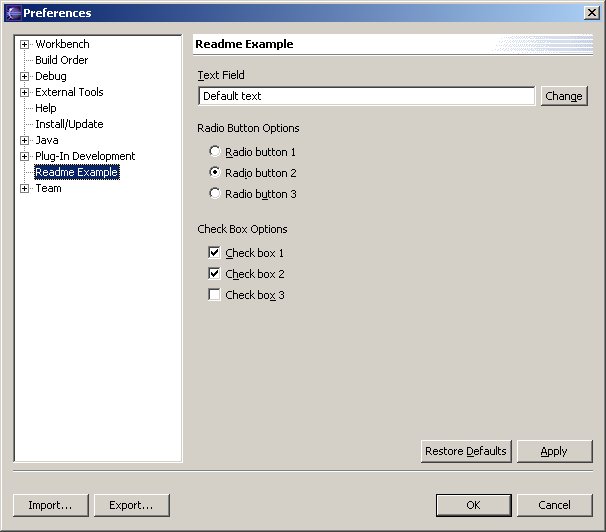Click the Preferences title bar icon
Screen dimensions: 606x532
(12, 13)
